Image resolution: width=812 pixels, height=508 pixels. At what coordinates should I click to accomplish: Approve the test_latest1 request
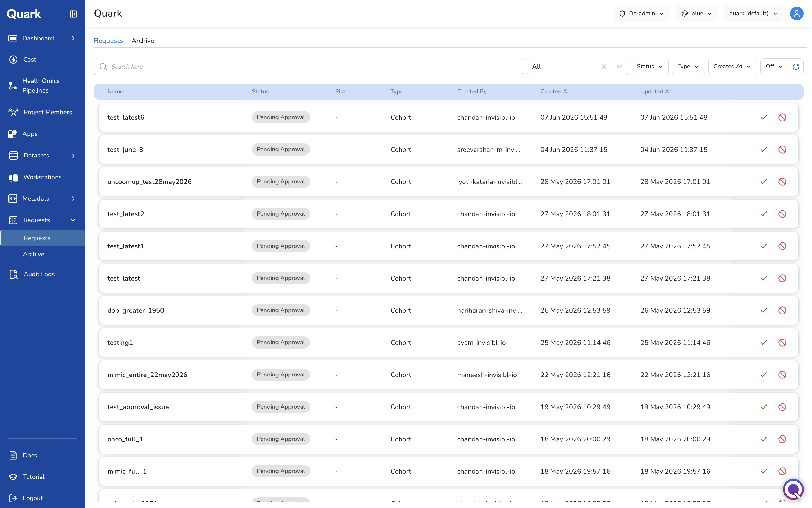(x=764, y=246)
